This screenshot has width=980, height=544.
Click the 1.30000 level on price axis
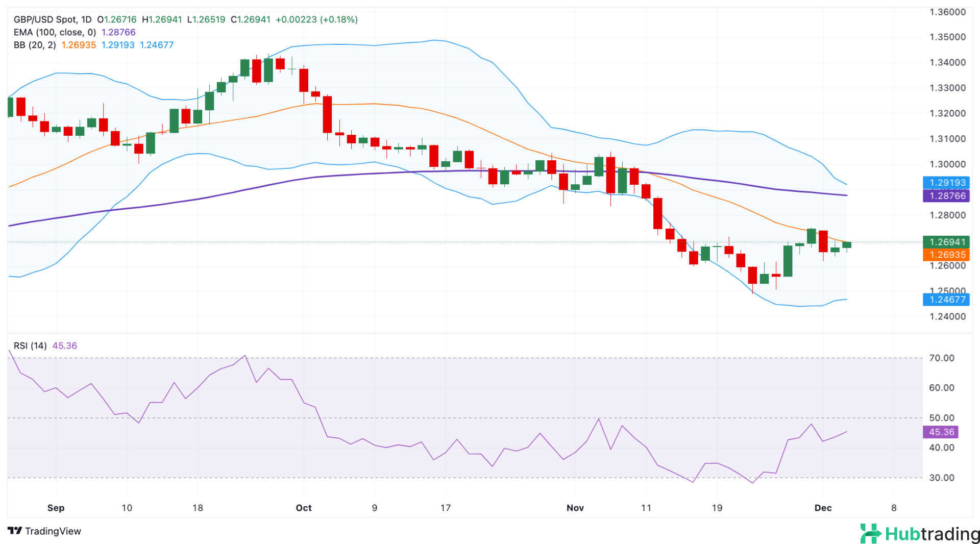point(947,164)
